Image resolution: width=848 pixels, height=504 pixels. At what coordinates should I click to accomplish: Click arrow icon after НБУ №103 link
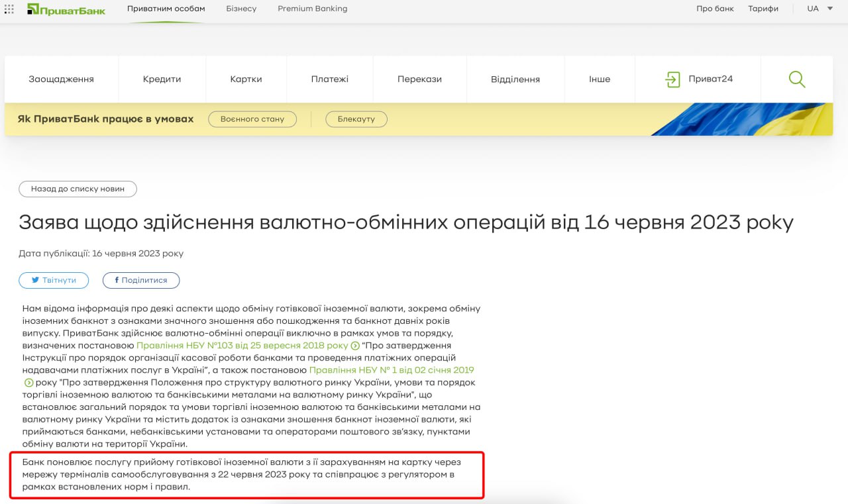[355, 346]
